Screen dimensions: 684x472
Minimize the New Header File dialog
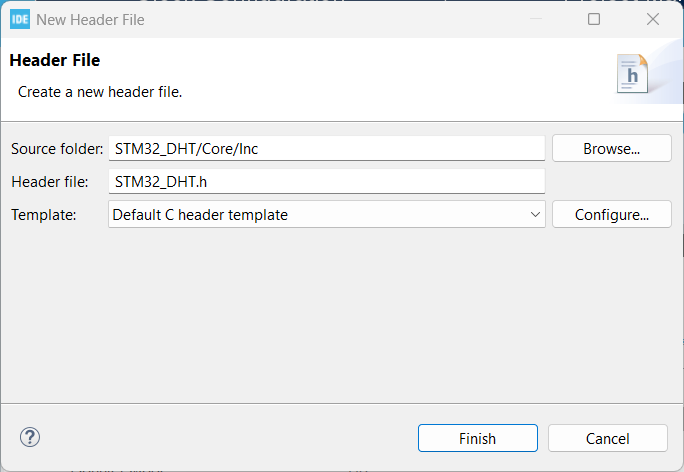[536, 19]
